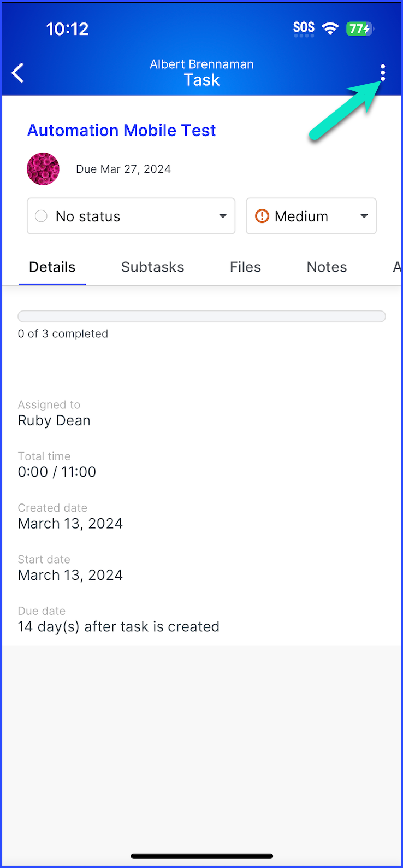Tap the Automation Mobile Test title link
The image size is (403, 868).
point(122,131)
